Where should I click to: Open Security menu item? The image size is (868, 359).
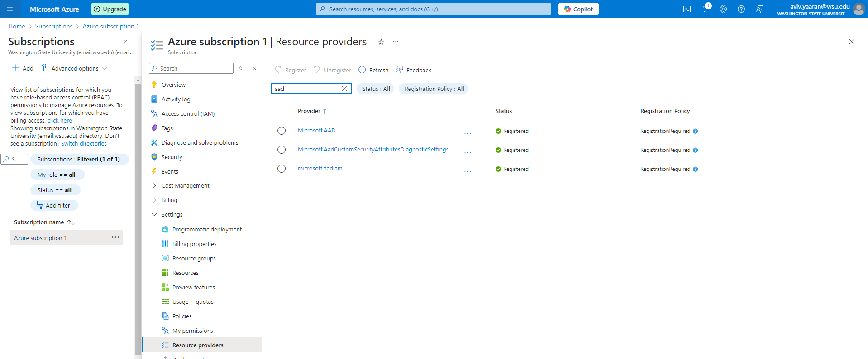[172, 157]
